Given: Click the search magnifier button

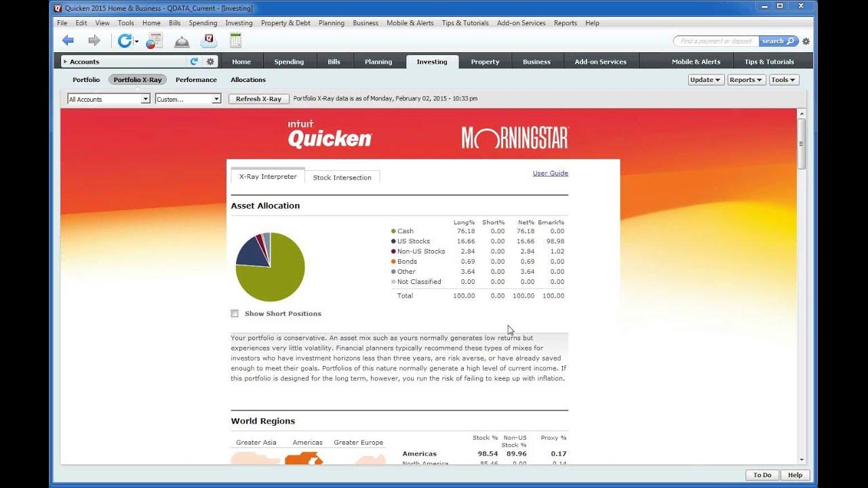Looking at the screenshot, I should 778,41.
